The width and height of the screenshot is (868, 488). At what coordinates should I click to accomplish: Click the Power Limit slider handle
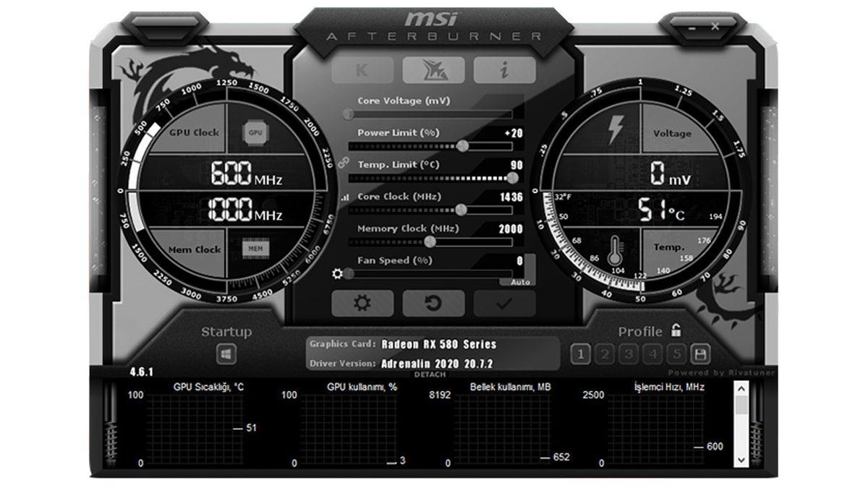pos(462,146)
